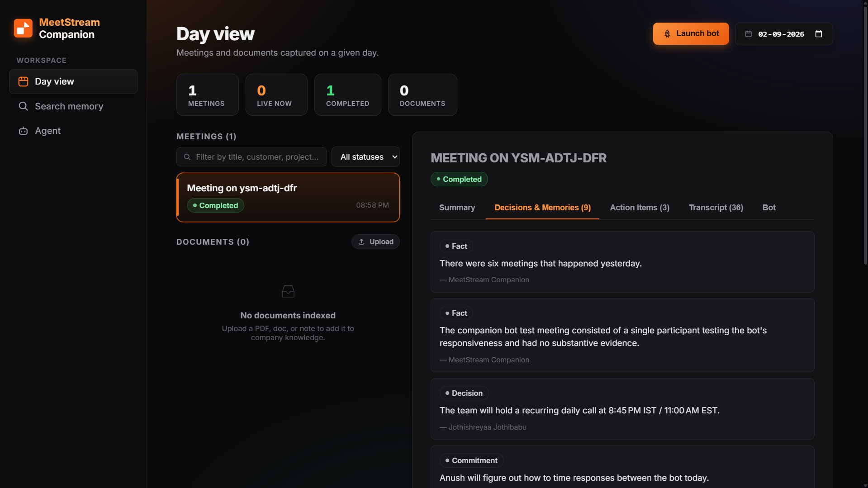
Task: Go to Search memory in the sidebar
Action: (x=73, y=106)
